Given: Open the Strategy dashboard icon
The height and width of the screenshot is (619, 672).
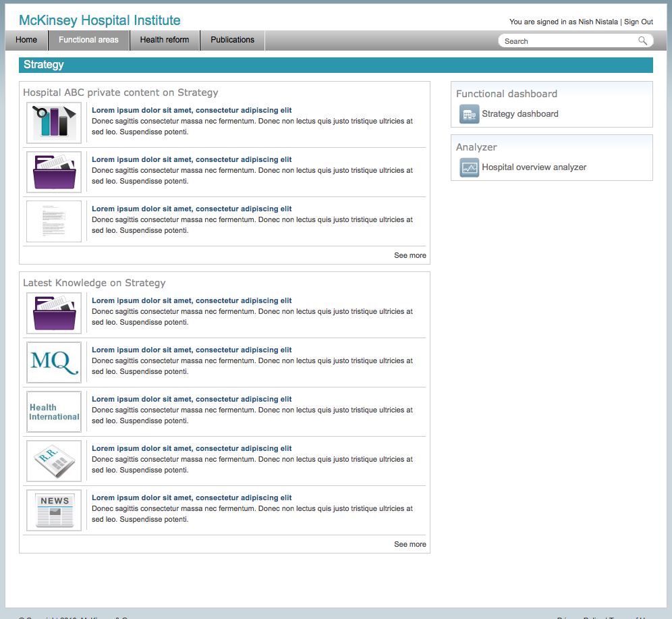Looking at the screenshot, I should (470, 114).
